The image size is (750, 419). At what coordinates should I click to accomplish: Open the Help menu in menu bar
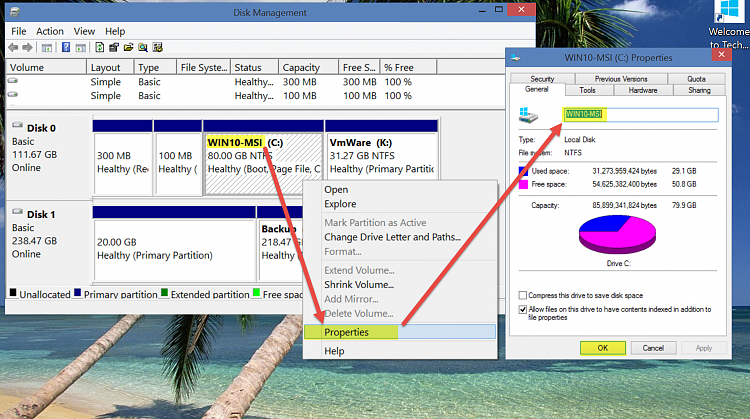pos(115,31)
